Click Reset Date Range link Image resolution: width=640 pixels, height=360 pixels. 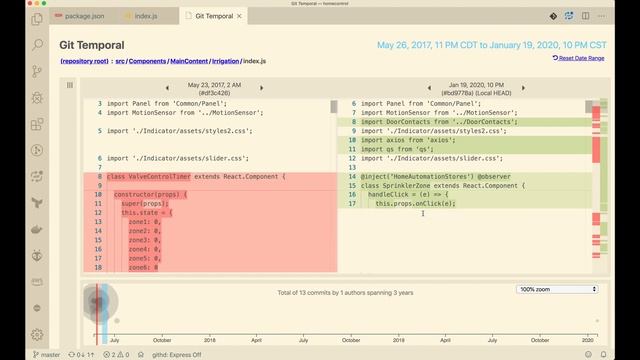tap(578, 58)
